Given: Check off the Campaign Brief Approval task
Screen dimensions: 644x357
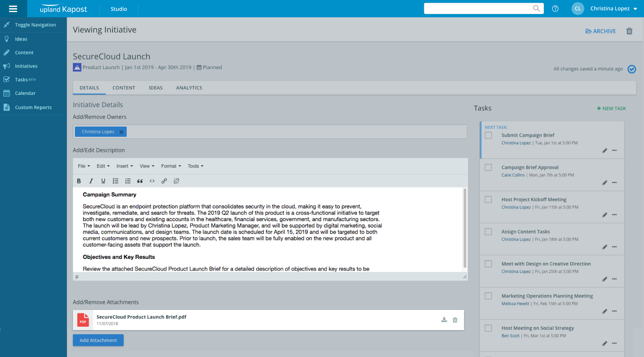Looking at the screenshot, I should pos(488,168).
